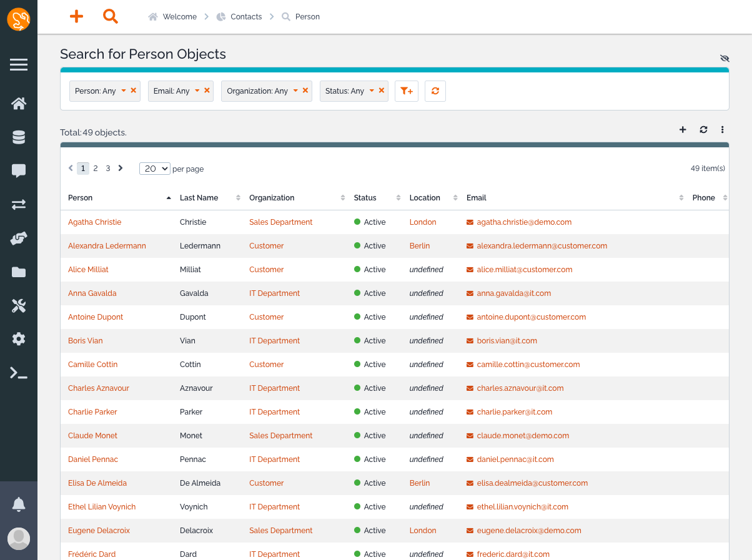Toggle the hamburger navigation menu

pyautogui.click(x=19, y=64)
